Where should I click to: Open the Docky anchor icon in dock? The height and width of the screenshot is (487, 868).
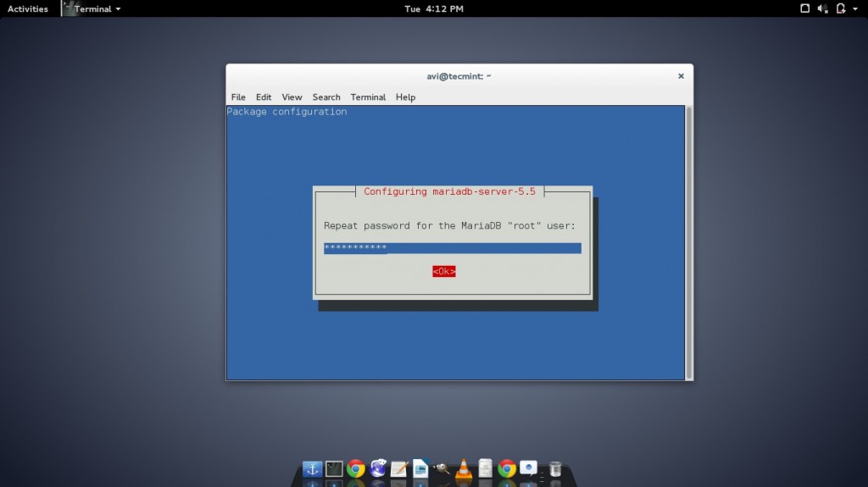coord(312,468)
